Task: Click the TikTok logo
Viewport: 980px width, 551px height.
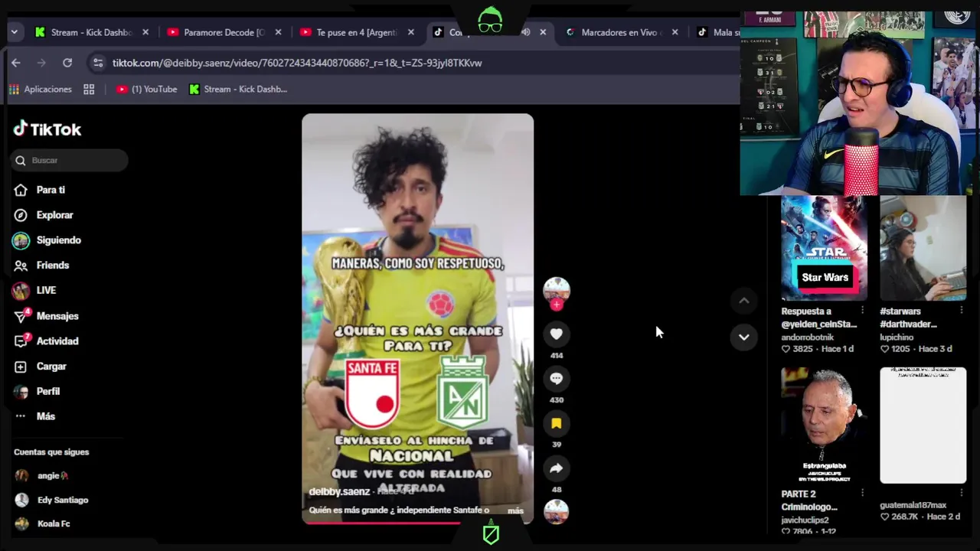Action: 47,129
